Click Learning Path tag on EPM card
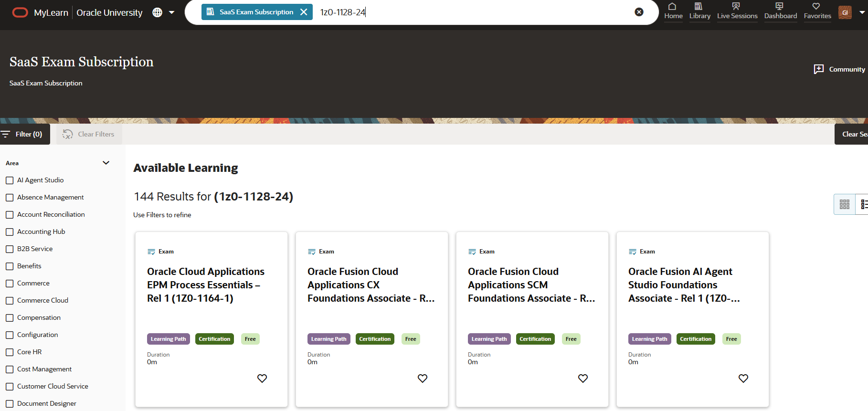 169,339
